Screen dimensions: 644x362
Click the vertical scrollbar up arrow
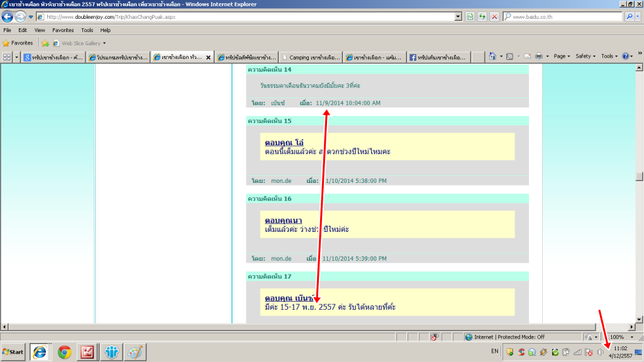coord(639,68)
